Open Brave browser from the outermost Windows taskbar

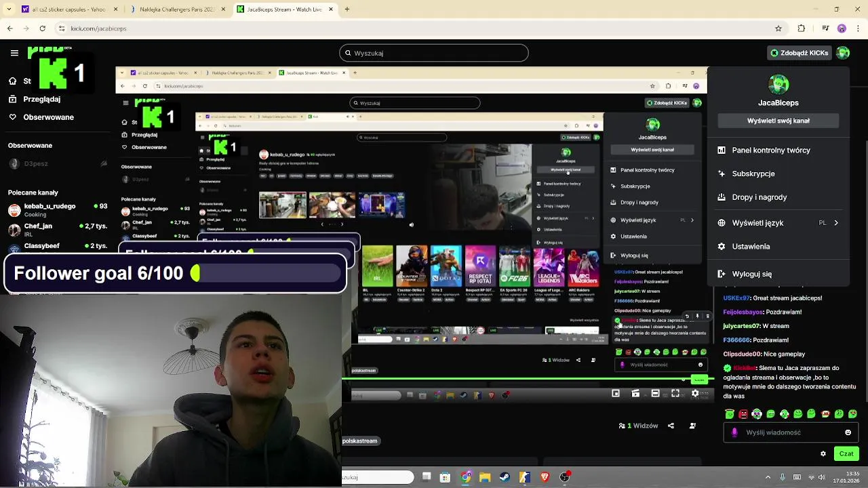point(545,477)
